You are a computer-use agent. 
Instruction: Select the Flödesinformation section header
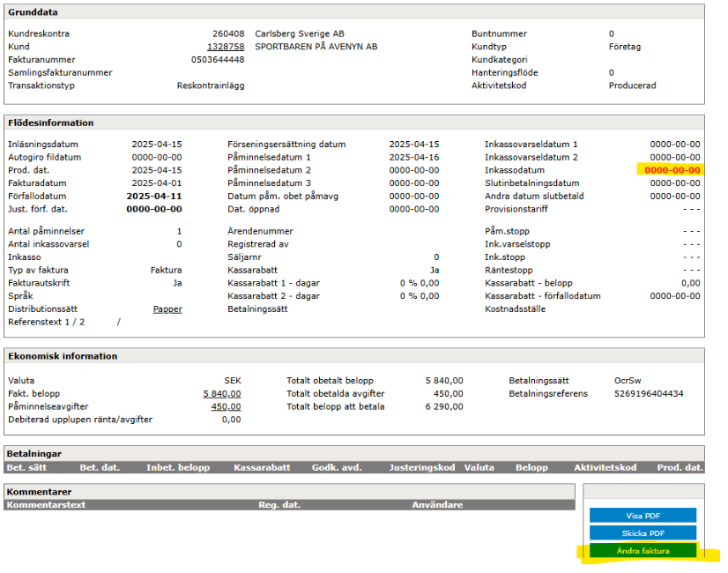[x=50, y=123]
